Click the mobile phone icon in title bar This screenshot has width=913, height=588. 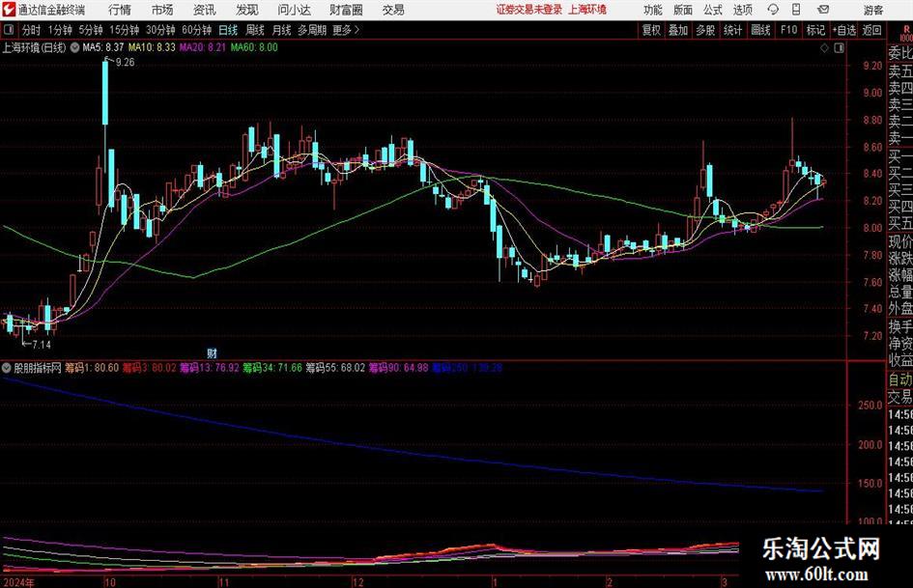click(x=796, y=10)
